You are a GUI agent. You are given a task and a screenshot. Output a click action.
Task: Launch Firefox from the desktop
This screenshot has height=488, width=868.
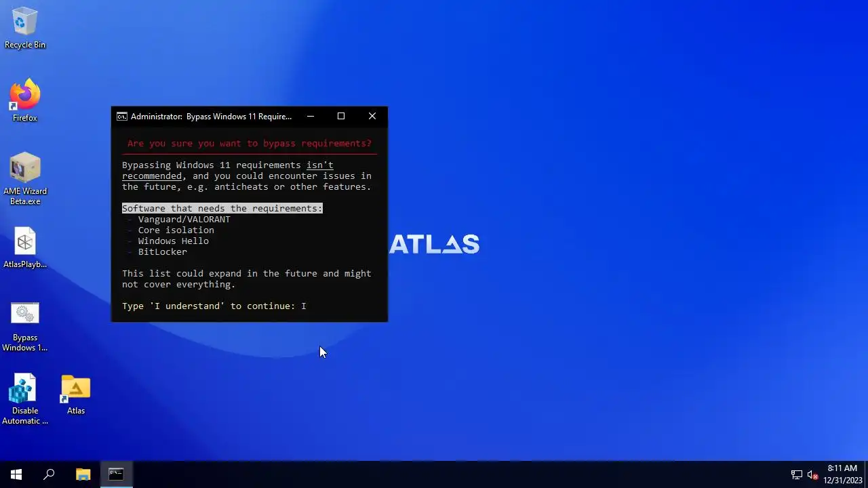click(x=25, y=101)
